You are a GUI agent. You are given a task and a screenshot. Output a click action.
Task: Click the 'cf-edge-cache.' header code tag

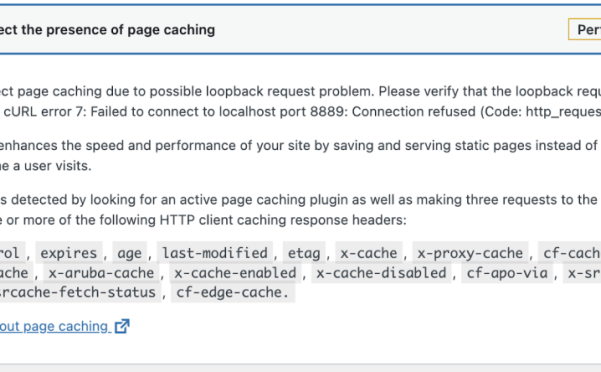tap(233, 292)
